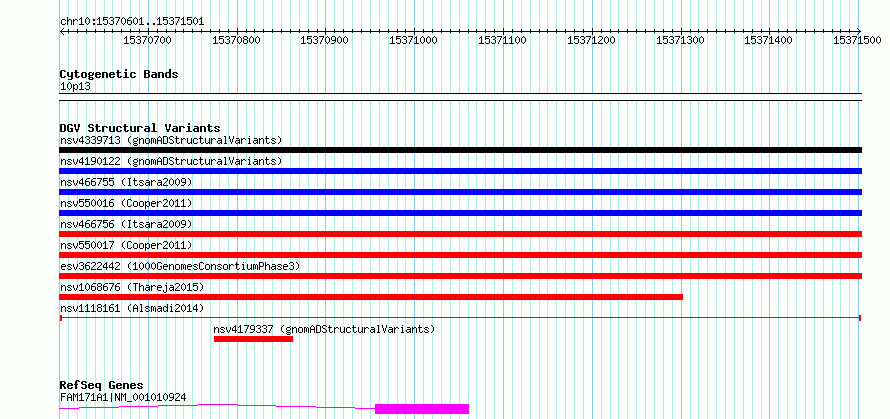The image size is (890, 419).
Task: Open the nsv550017 (Cooper2011) label
Action: click(x=126, y=245)
